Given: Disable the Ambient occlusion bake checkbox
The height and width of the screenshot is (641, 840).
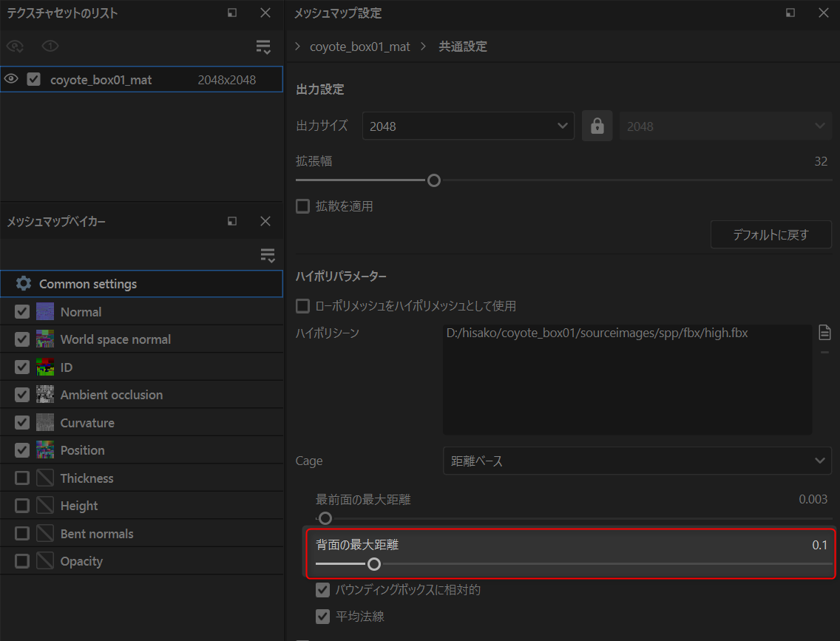Looking at the screenshot, I should (x=22, y=395).
